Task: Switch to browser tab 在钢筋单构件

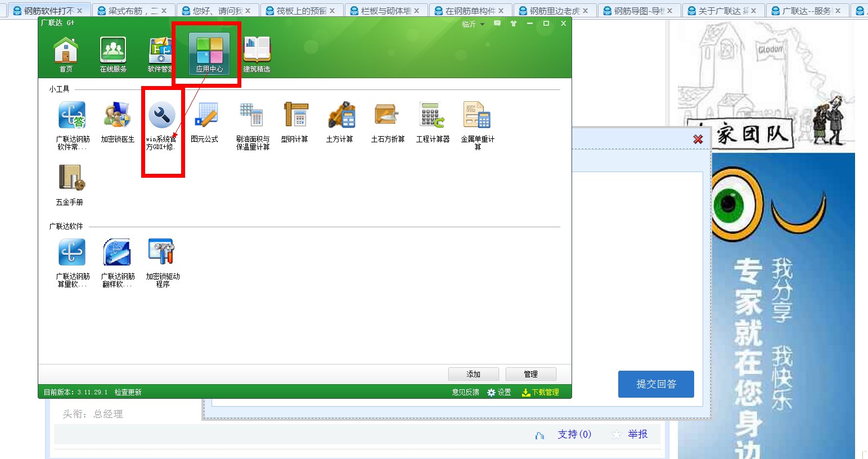Action: click(470, 11)
